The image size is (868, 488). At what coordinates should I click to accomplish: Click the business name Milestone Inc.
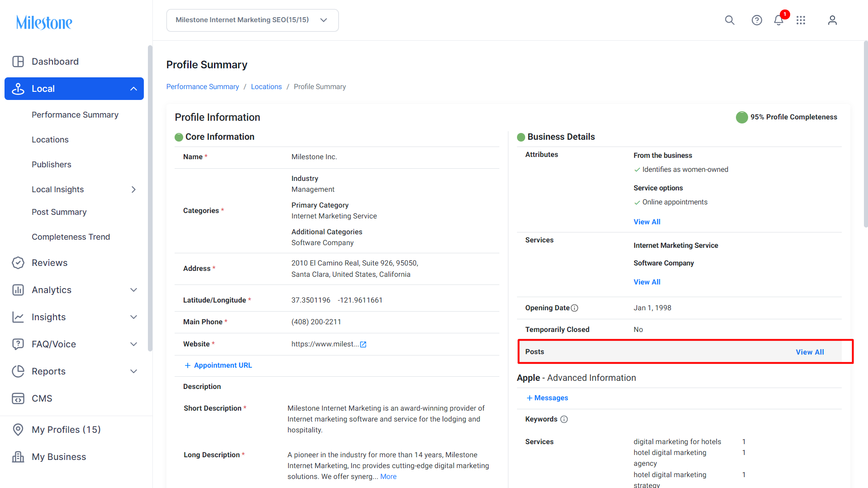coord(314,157)
